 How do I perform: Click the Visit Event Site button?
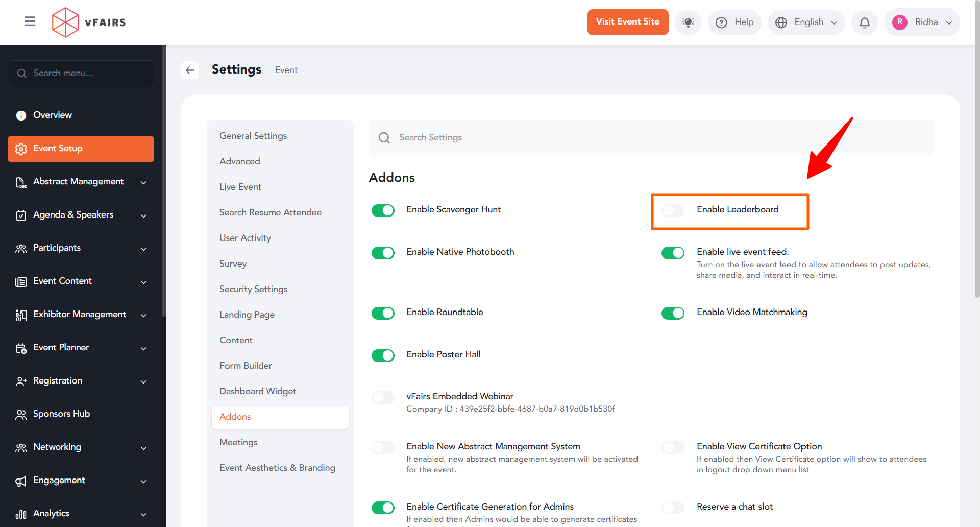coord(627,22)
